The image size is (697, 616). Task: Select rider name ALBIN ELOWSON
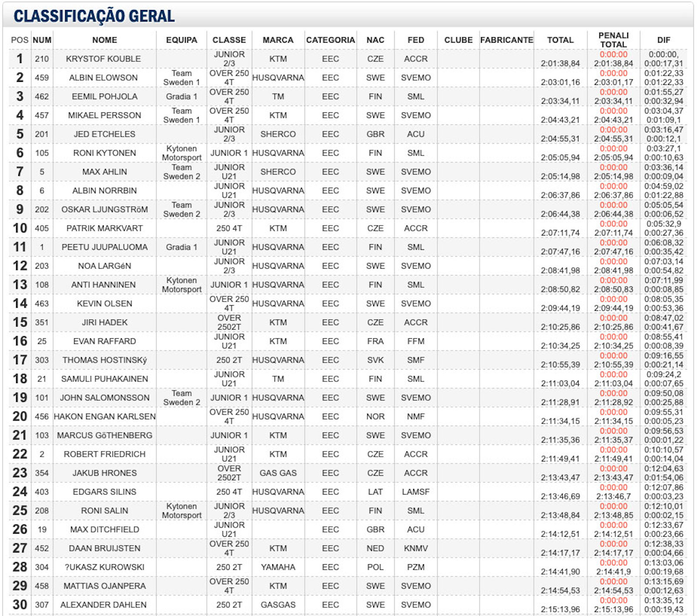coord(103,77)
